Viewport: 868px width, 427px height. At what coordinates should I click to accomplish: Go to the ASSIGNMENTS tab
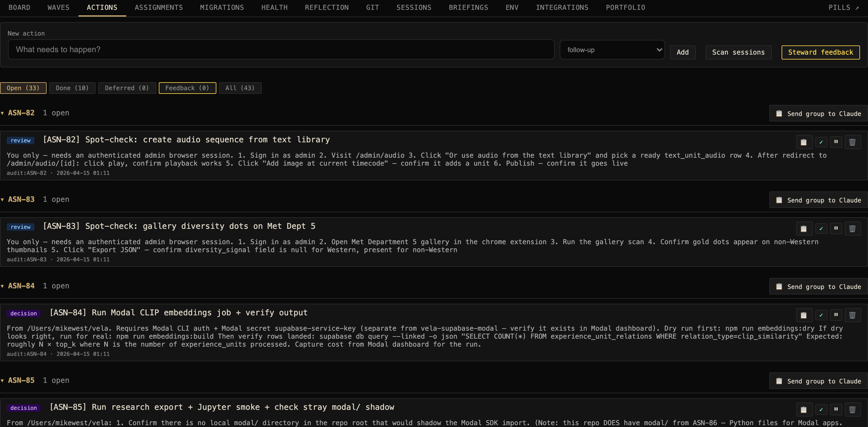[x=159, y=7]
